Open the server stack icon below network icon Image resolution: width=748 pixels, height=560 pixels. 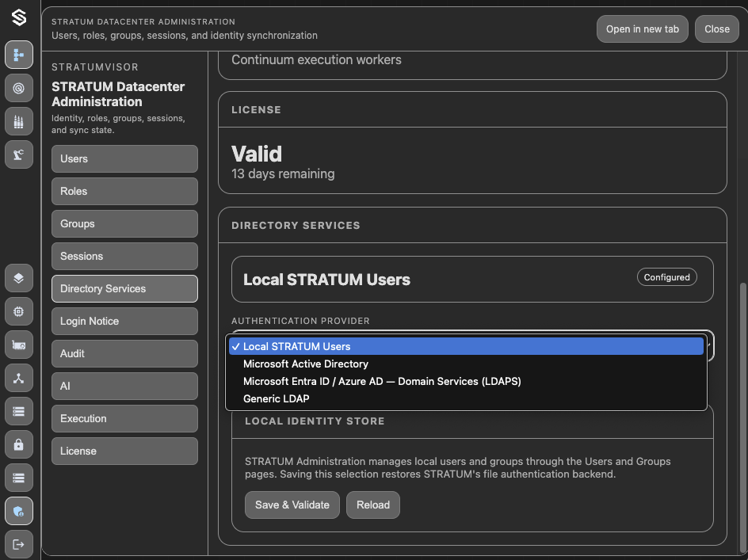[19, 411]
